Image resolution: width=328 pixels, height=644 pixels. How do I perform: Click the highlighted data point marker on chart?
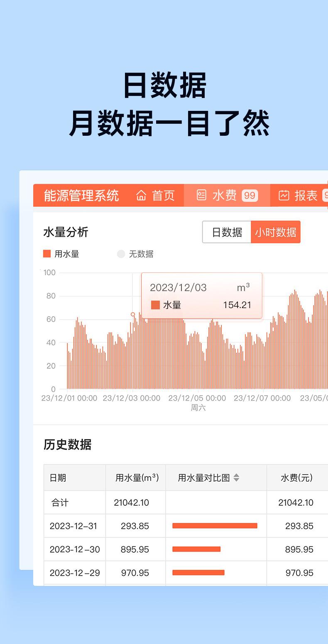(133, 314)
